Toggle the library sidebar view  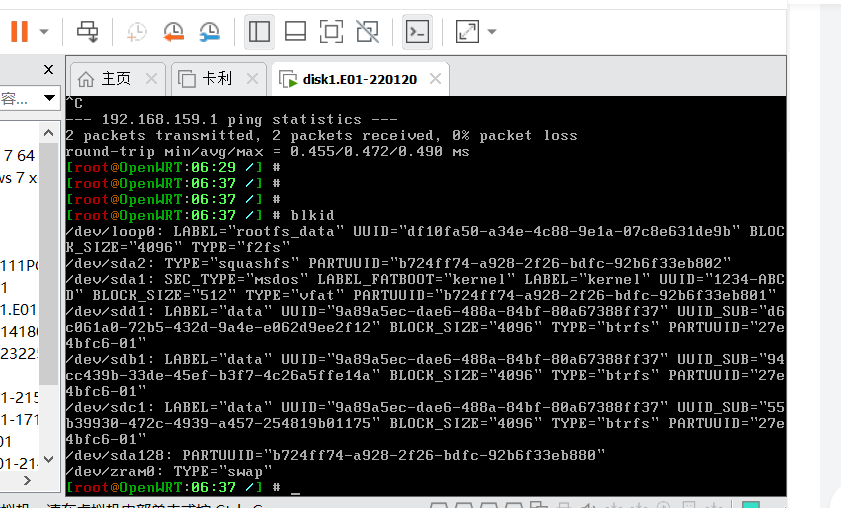point(259,32)
